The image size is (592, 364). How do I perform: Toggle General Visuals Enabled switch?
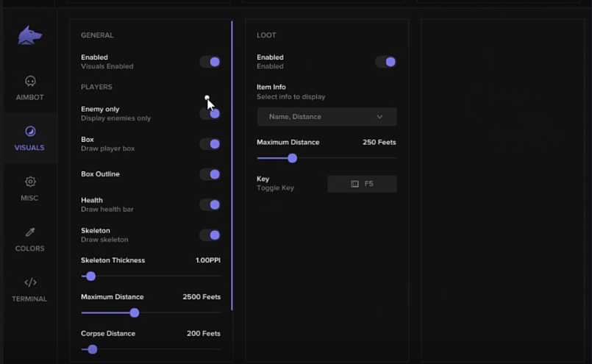click(x=210, y=62)
